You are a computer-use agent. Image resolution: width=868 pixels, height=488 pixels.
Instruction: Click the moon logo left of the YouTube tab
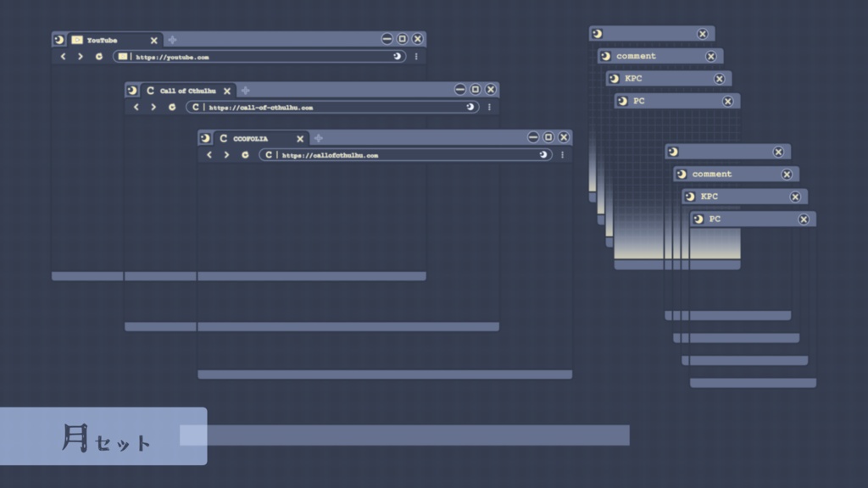point(58,40)
